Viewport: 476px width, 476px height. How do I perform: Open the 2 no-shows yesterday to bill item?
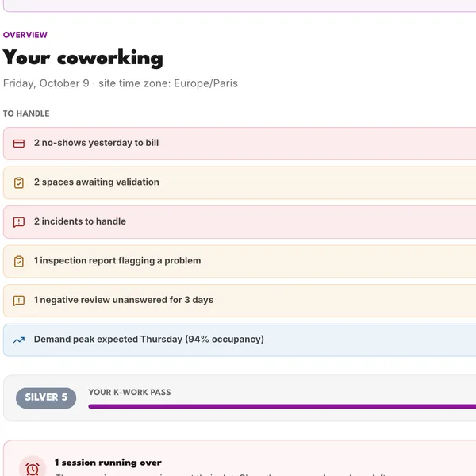point(240,144)
